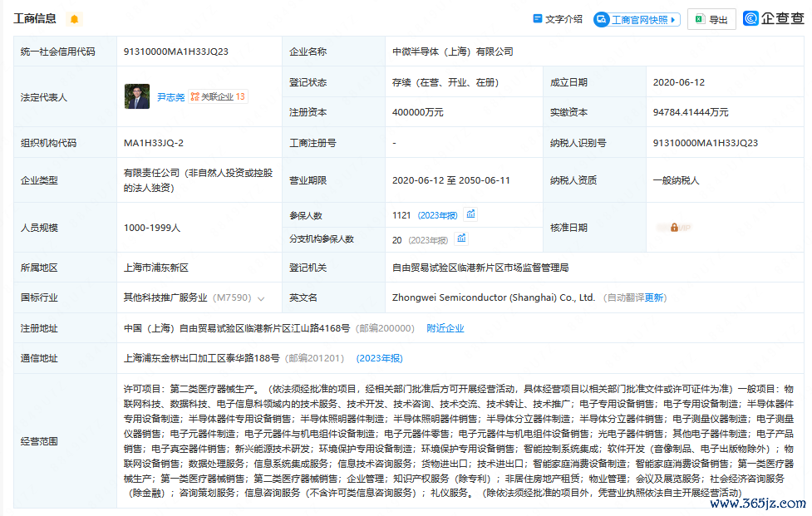This screenshot has height=516, width=812.
Task: Select mailing address 上海浦东金桥出口加工区泰华路188号
Action: (201, 358)
